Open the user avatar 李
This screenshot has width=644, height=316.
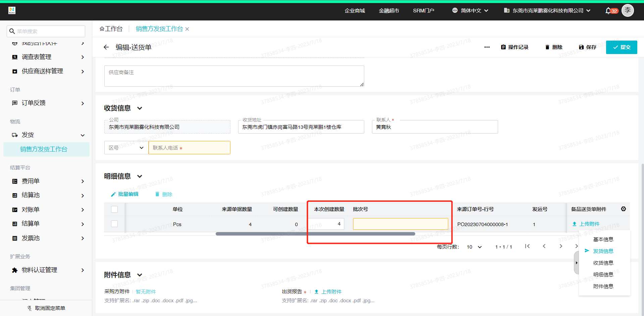pyautogui.click(x=628, y=10)
